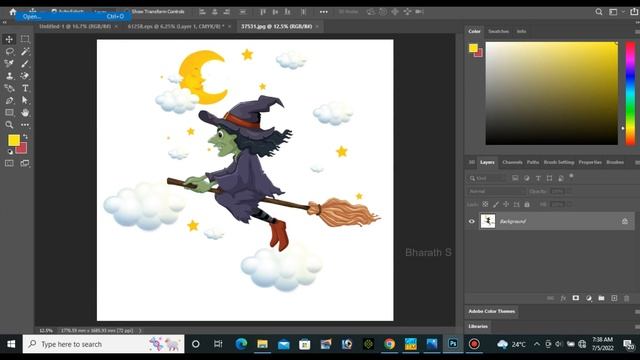
Task: Change screen mode from toolbox
Action: pos(25,163)
